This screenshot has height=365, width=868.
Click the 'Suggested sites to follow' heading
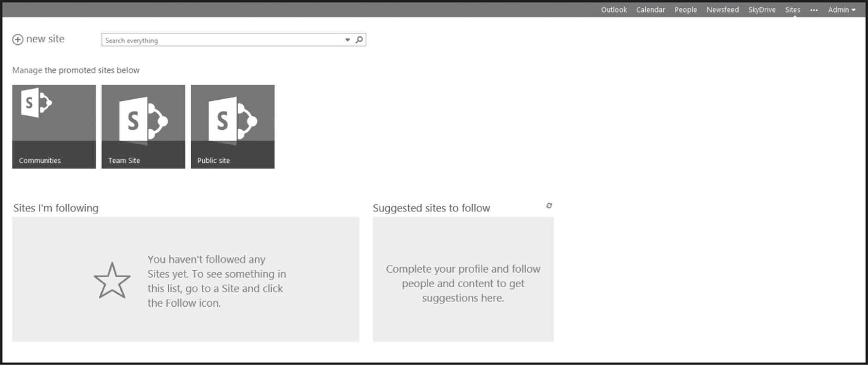click(x=431, y=208)
